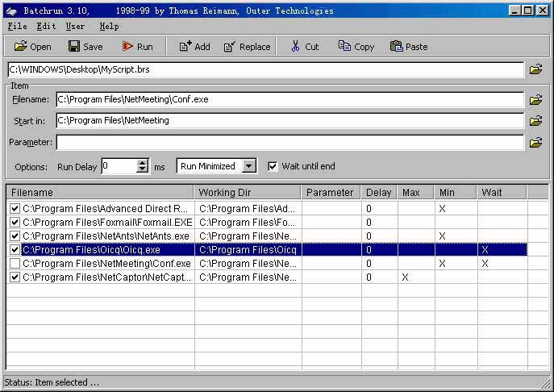Open the Run Minimized dropdown
The image size is (554, 392).
click(x=249, y=166)
